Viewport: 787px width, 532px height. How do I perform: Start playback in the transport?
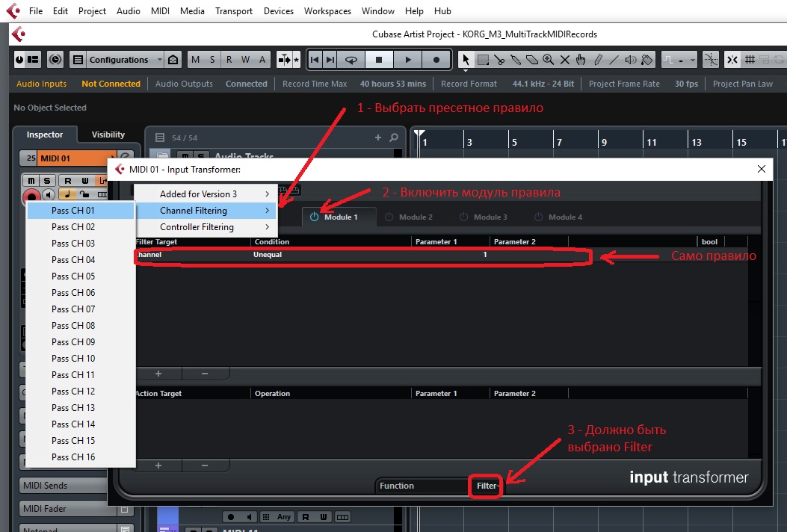(x=407, y=60)
